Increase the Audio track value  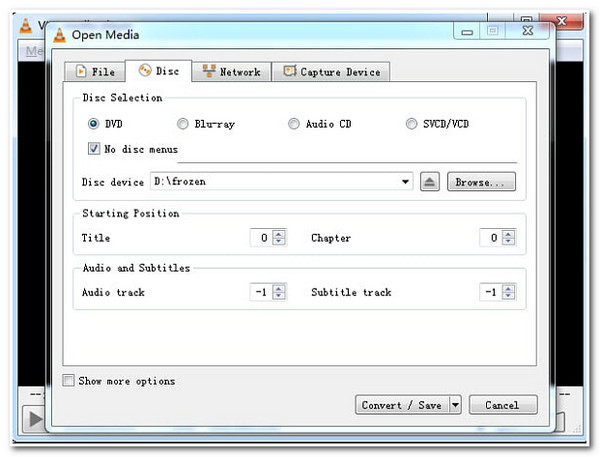(279, 288)
